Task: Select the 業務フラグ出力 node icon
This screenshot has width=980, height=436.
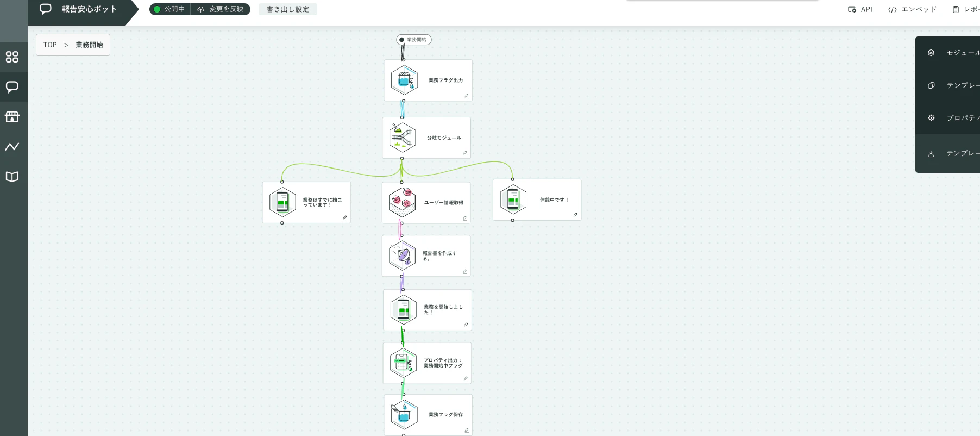Action: click(x=404, y=80)
